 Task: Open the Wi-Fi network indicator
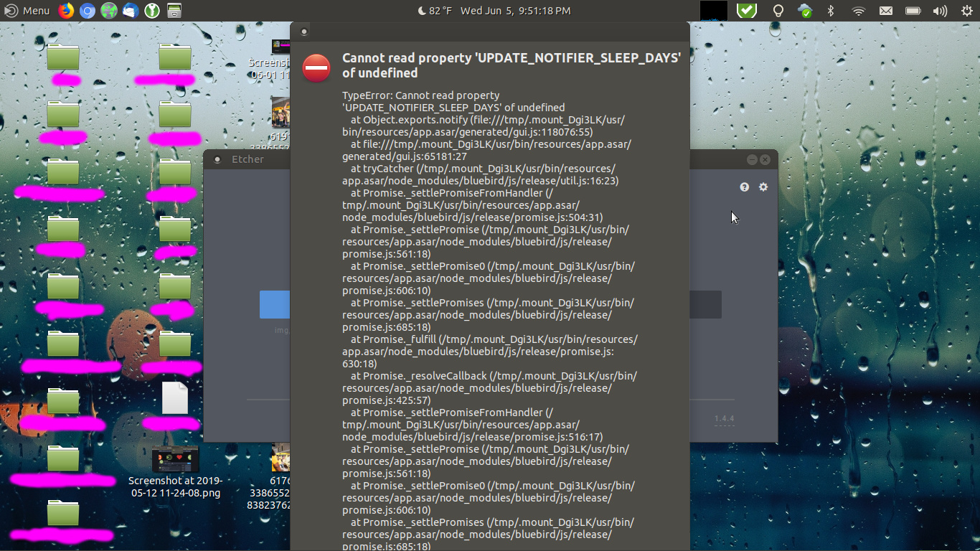858,11
